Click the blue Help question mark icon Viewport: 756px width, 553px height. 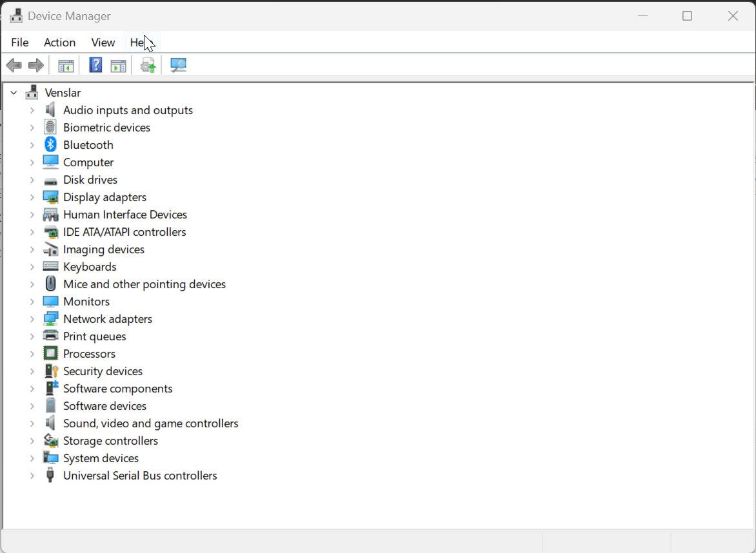(x=95, y=65)
